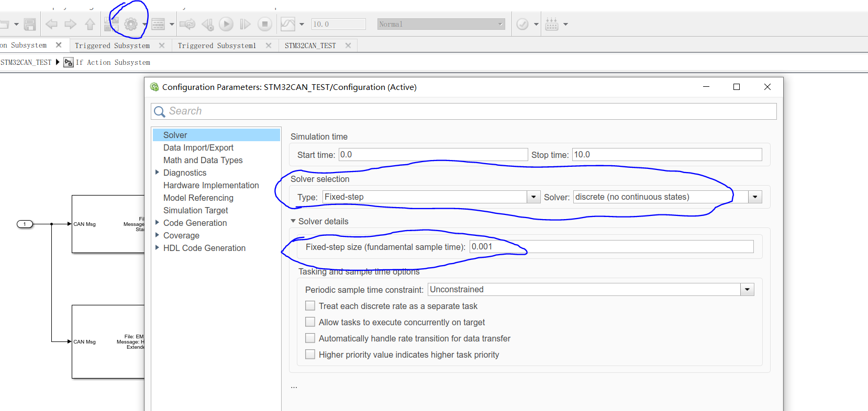Image resolution: width=868 pixels, height=411 pixels.
Task: Expand the Code Generation tree node
Action: (157, 222)
